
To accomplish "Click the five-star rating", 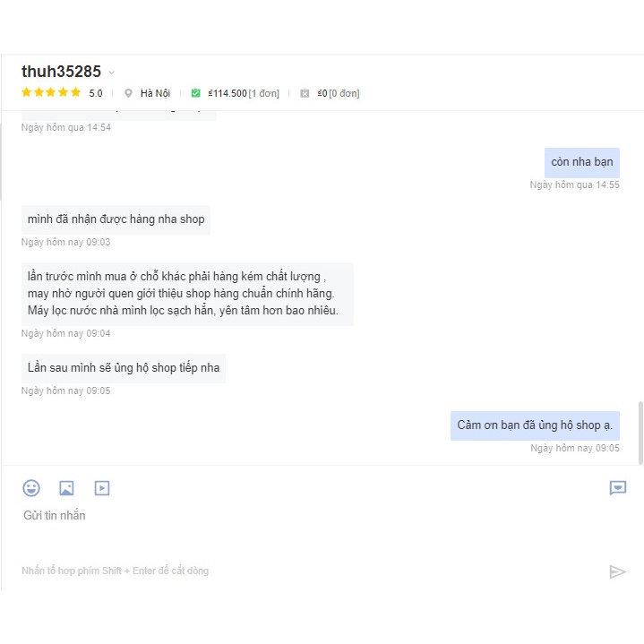I will [x=51, y=92].
